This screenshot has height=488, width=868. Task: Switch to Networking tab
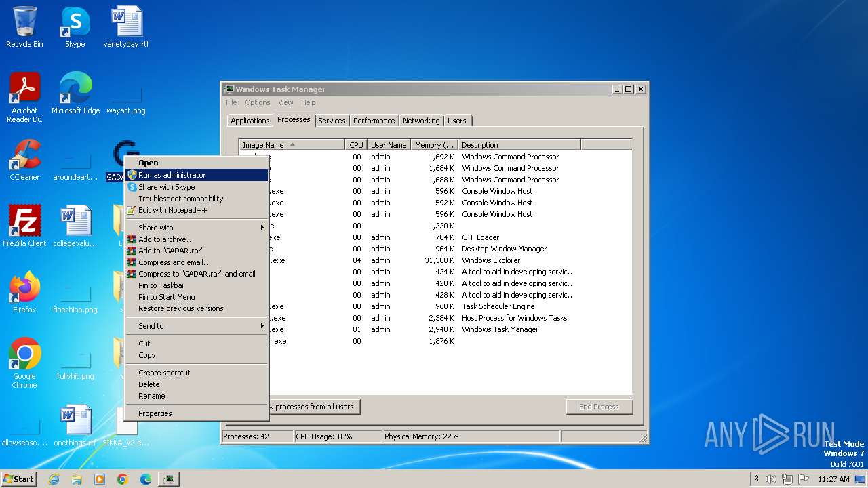pyautogui.click(x=421, y=121)
